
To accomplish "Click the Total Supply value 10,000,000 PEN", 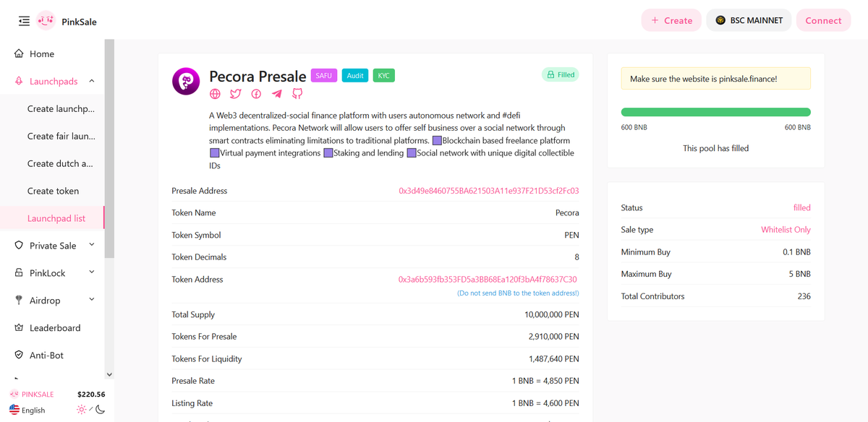I will [x=552, y=314].
